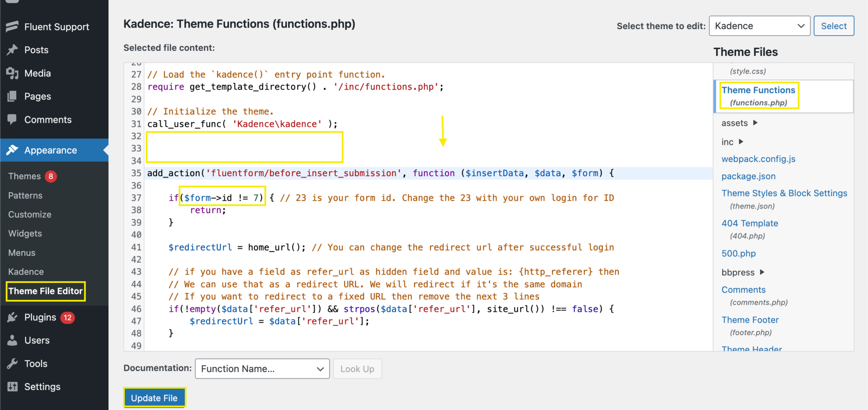This screenshot has width=868, height=410.
Task: Open the Function Name documentation dropdown
Action: click(262, 369)
